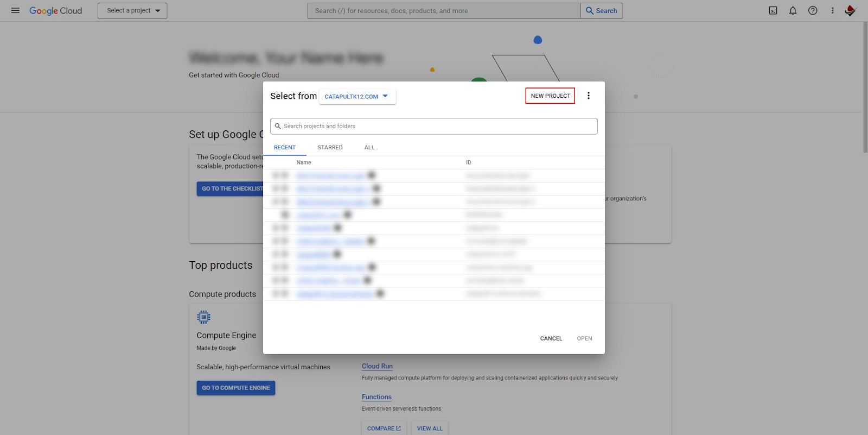Open the Cloud Run link

coord(377,366)
